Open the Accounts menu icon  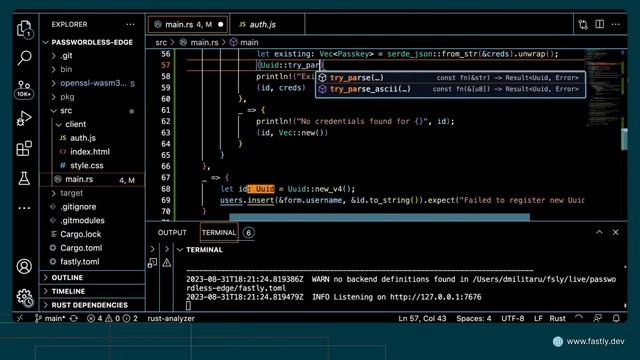click(x=24, y=266)
